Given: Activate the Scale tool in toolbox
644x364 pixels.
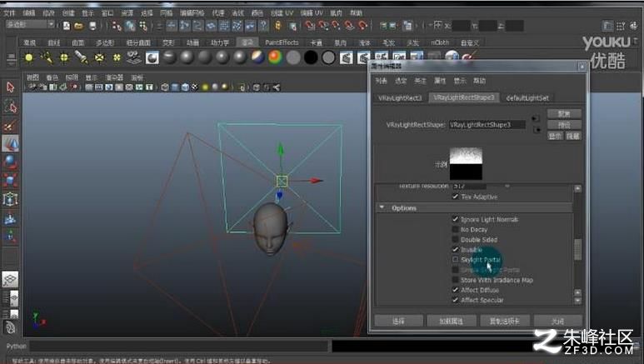Looking at the screenshot, I should (10, 180).
